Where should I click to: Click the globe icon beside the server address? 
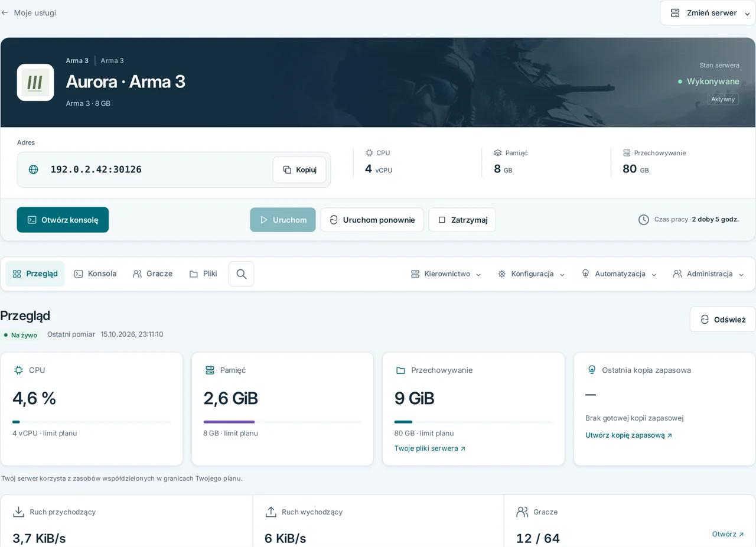click(x=34, y=170)
